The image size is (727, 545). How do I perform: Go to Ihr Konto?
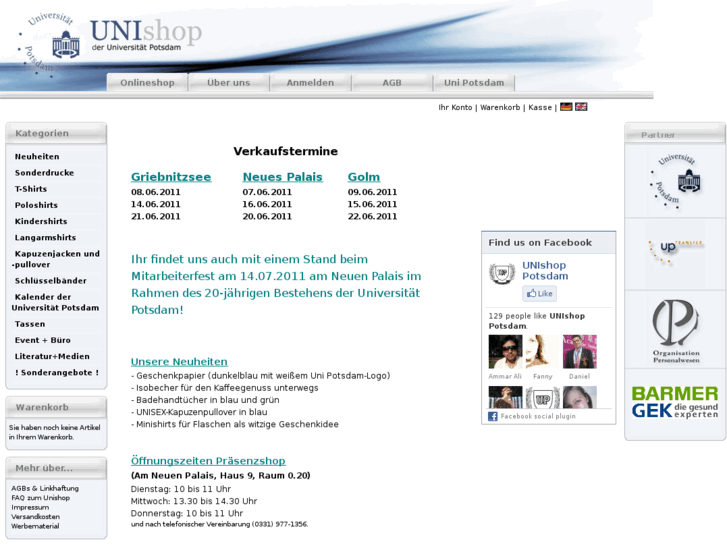coord(455,107)
